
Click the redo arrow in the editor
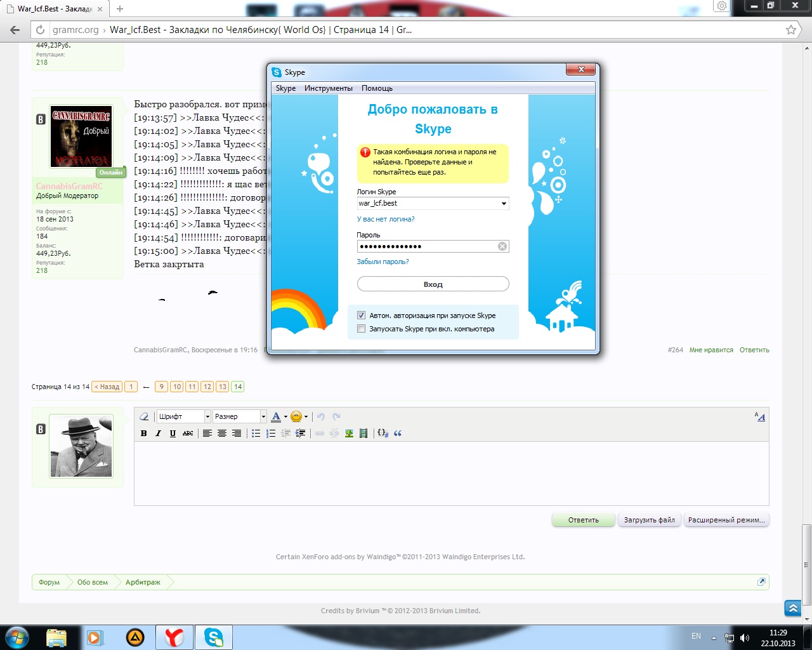(336, 416)
